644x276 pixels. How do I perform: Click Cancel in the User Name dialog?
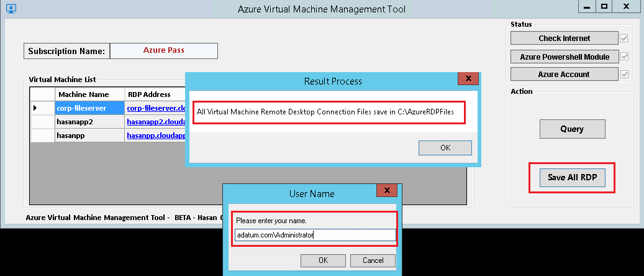(373, 260)
